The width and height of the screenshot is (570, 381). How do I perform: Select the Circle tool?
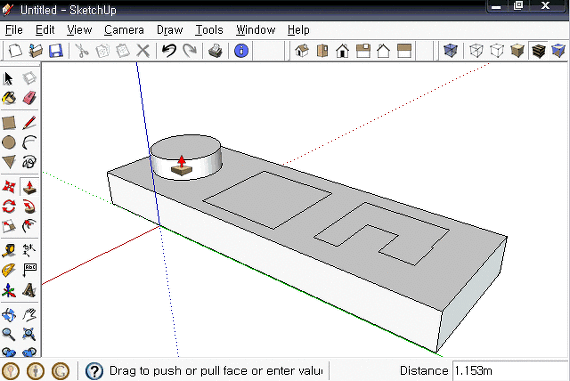coord(9,143)
